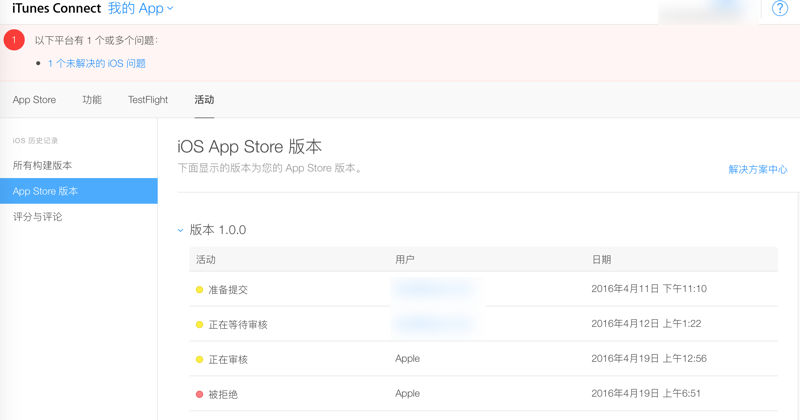This screenshot has height=420, width=800.
Task: Switch to the 功能 tab
Action: (92, 100)
